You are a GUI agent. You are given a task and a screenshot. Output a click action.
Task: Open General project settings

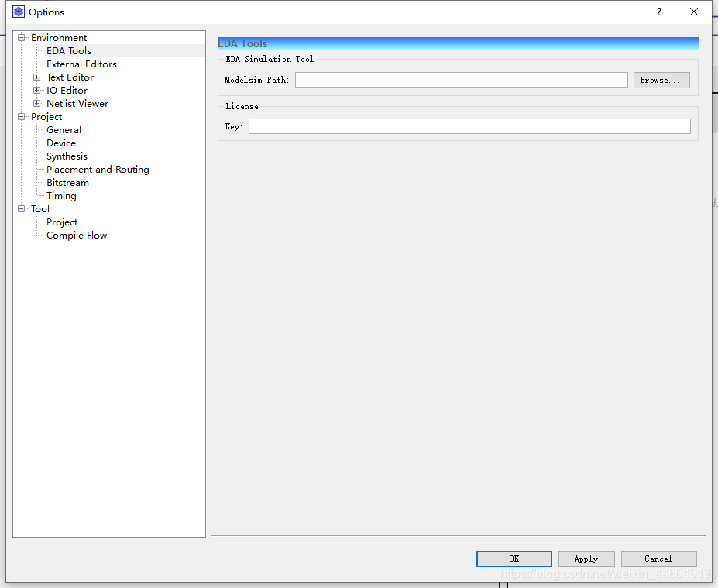[64, 130]
